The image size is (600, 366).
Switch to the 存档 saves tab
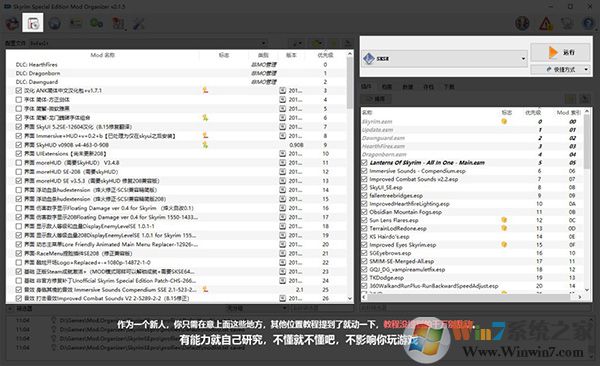(x=428, y=87)
